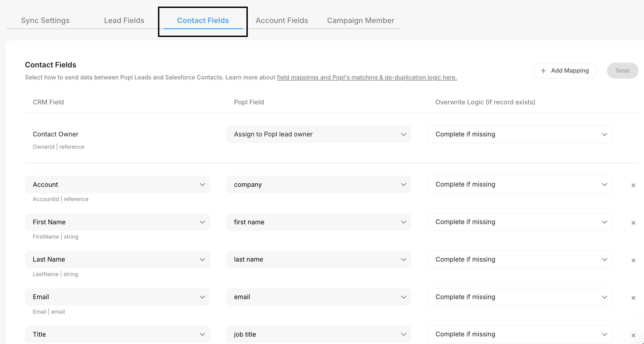Remove the Last Name mapping row
Screen dimensions: 644x344
click(633, 260)
